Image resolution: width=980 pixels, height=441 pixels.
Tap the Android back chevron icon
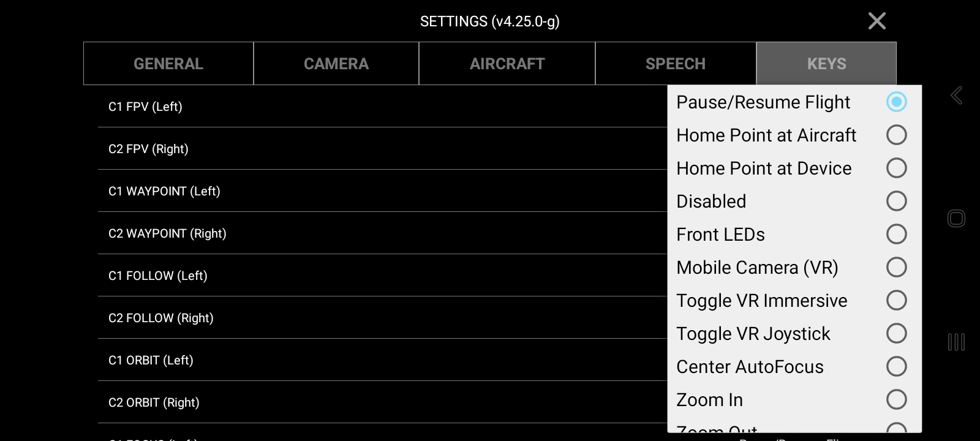pos(956,96)
